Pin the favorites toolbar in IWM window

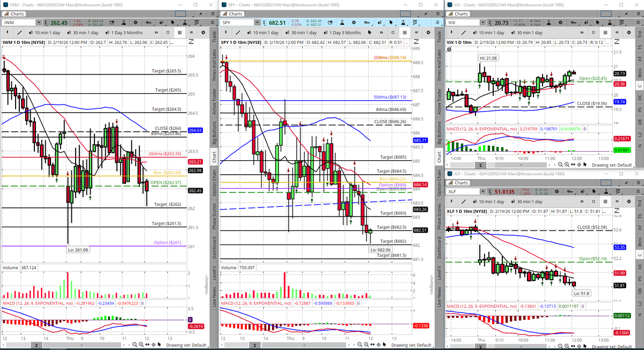8,32
